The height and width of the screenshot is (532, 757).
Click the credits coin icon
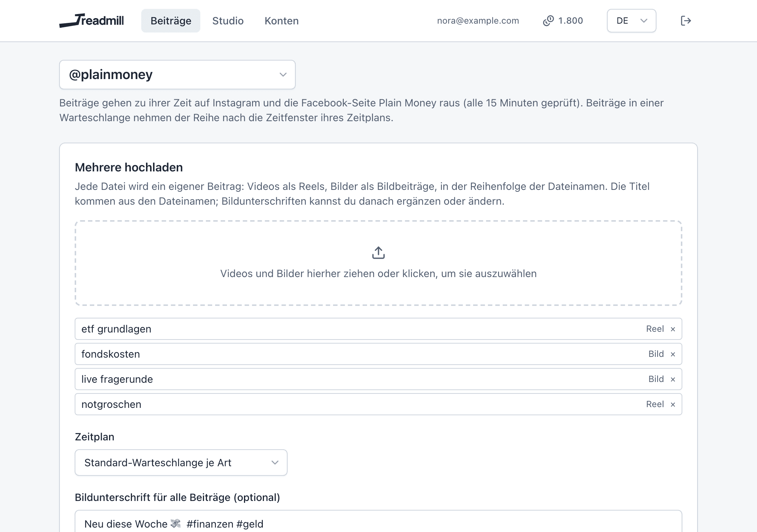tap(549, 21)
